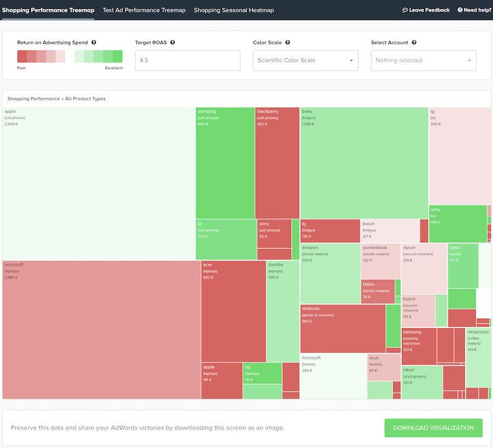Screen dimensions: 493x448
Task: Select the lg tv 559 € tile
Action: coord(460,156)
